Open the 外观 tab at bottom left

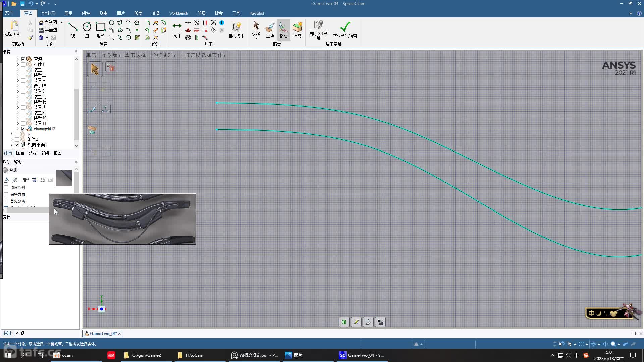20,333
